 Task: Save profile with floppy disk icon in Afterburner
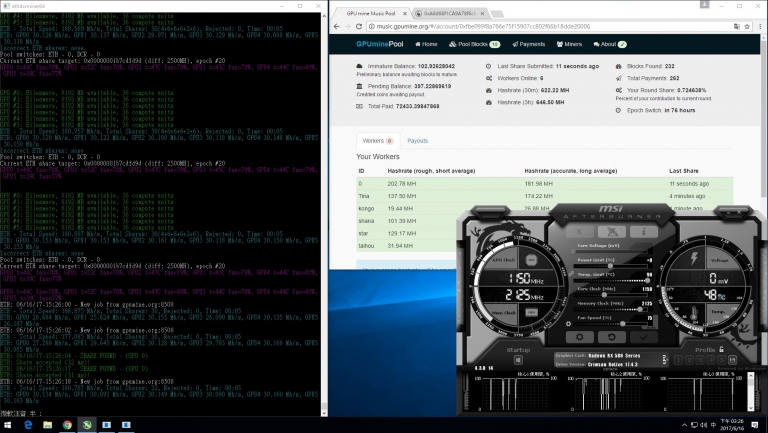point(732,360)
